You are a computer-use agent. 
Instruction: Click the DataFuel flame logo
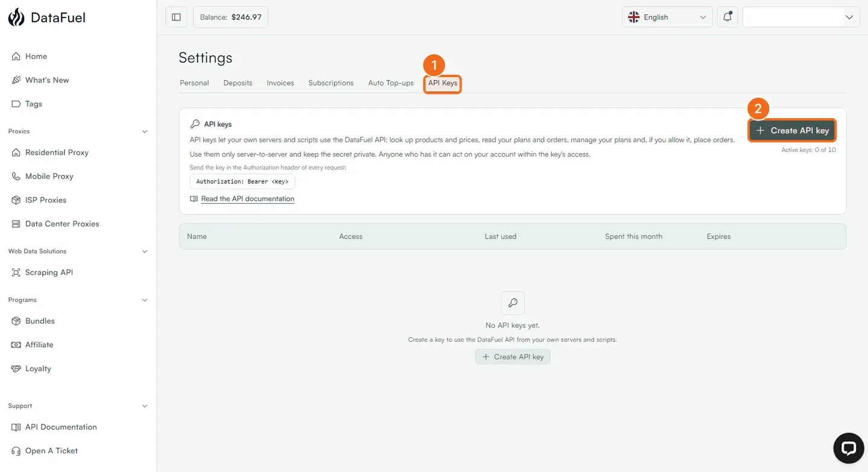tap(16, 17)
